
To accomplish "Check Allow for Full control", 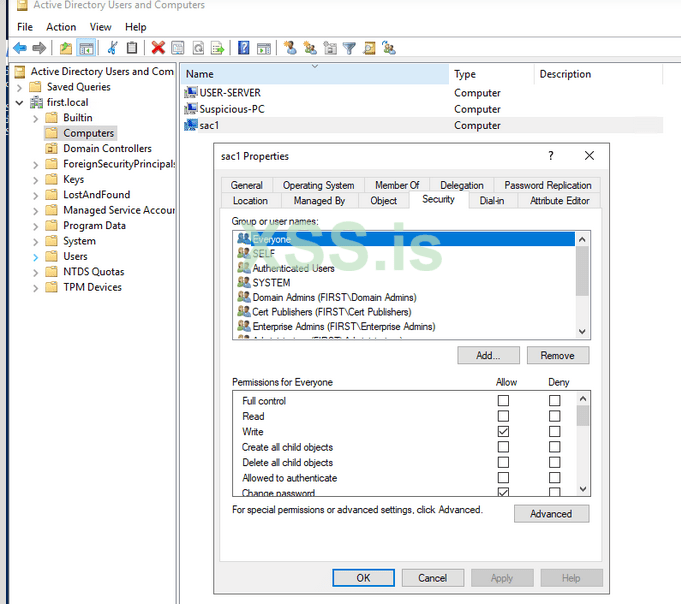I will pyautogui.click(x=503, y=400).
